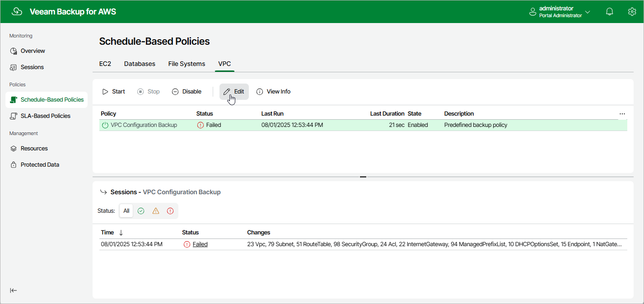Sort policies by Description column header
644x304 pixels.
coord(459,113)
